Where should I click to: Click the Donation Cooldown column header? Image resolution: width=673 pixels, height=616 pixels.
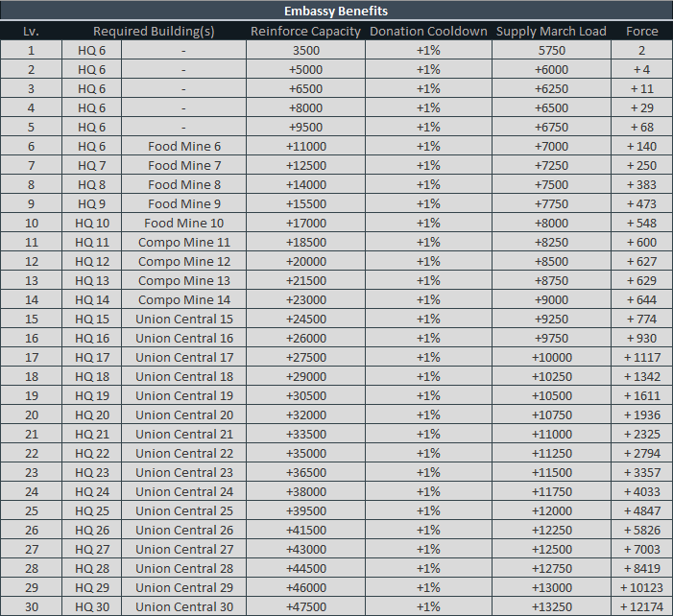point(428,31)
